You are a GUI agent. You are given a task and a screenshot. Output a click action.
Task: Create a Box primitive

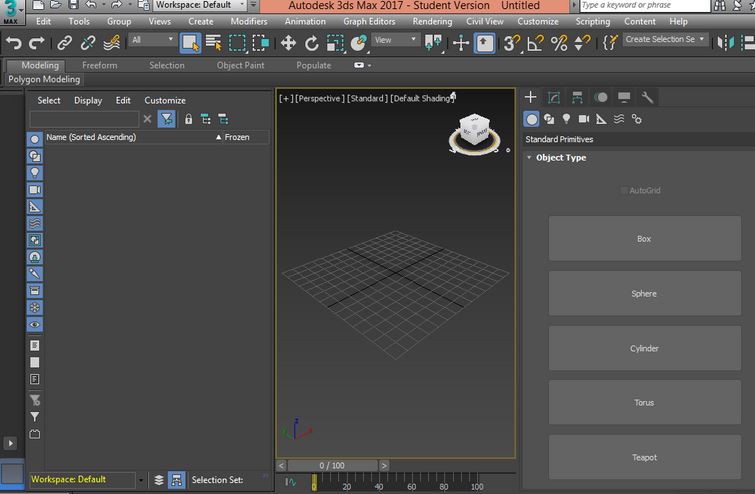(645, 239)
